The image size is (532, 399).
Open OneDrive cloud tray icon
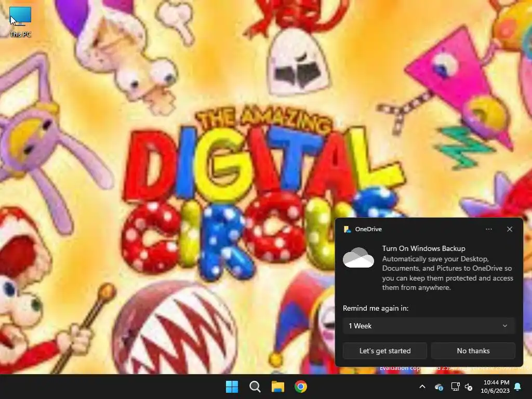tap(438, 387)
